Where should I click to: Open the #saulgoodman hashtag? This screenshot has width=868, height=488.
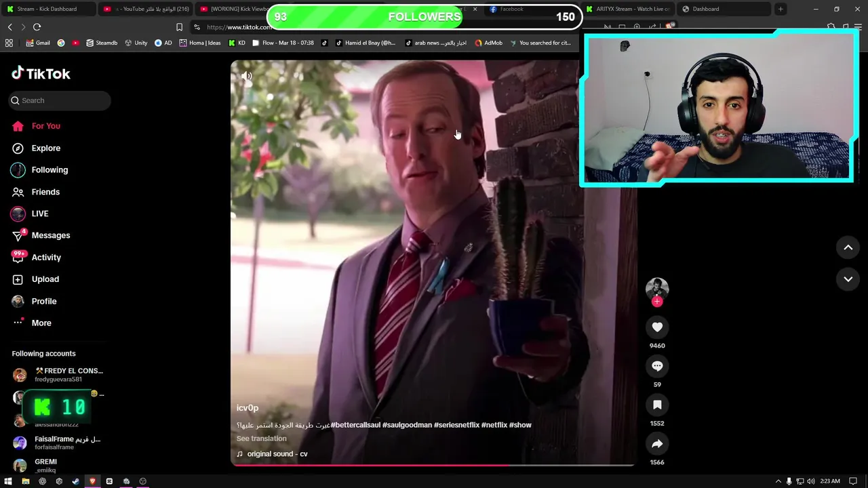coord(407,425)
